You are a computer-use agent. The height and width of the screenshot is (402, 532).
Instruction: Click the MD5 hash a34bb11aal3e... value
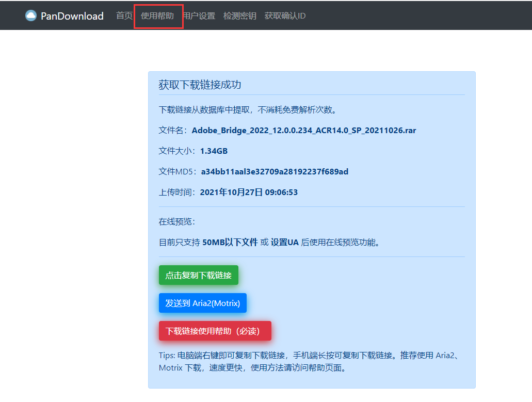[275, 172]
